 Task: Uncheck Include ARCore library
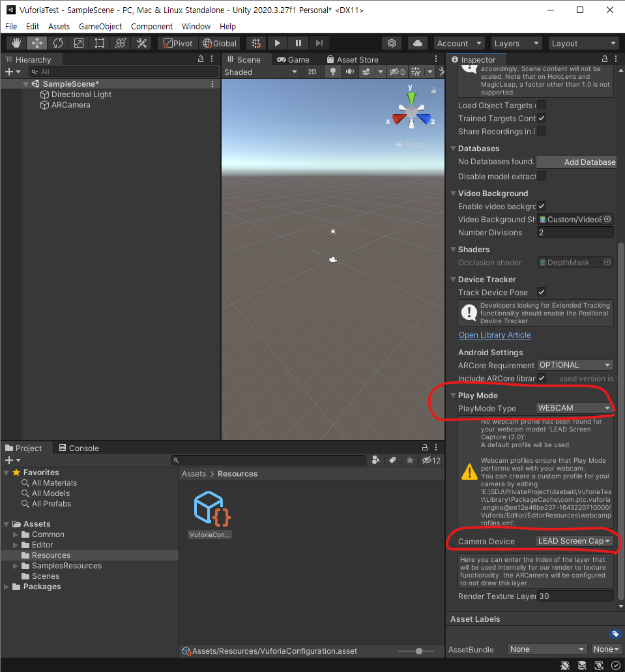click(x=542, y=378)
